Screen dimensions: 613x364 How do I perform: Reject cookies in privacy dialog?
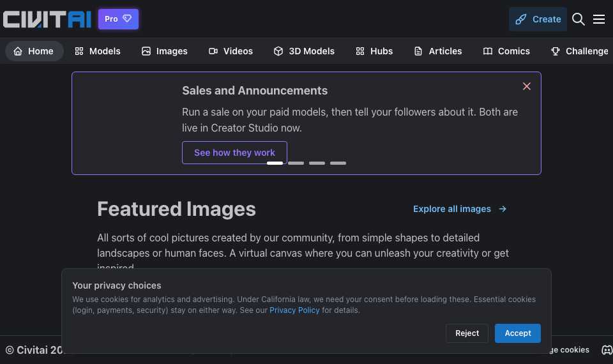click(x=467, y=333)
